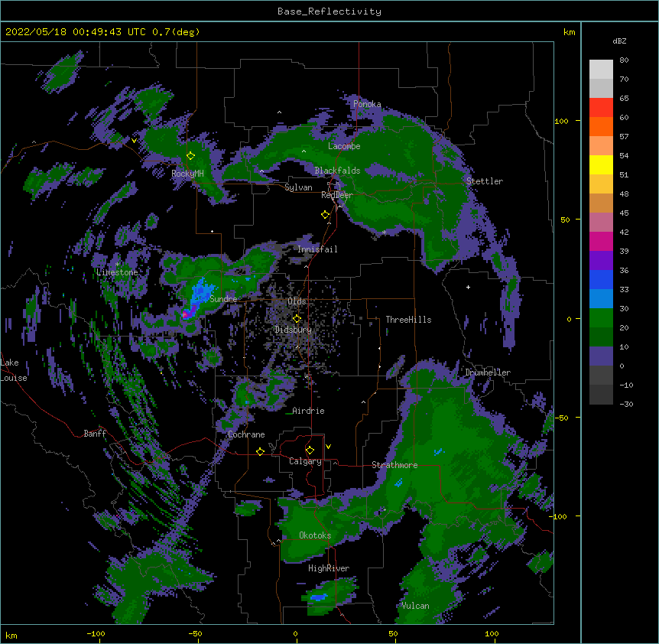Select the Calgary city label
This screenshot has height=644, width=659.
pyautogui.click(x=305, y=461)
